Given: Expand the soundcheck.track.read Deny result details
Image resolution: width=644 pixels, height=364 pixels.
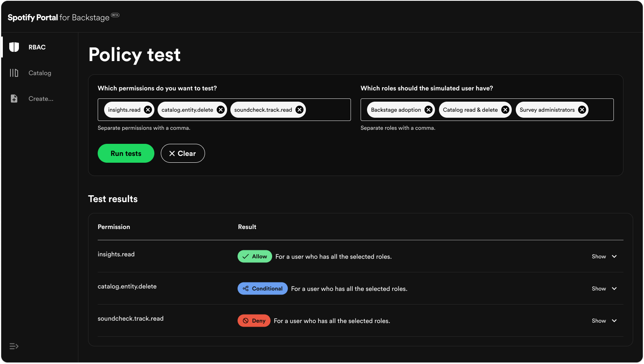Looking at the screenshot, I should pyautogui.click(x=604, y=321).
